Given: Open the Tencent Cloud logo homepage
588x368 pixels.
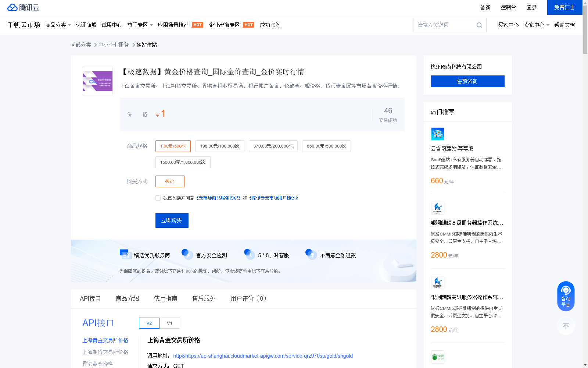Looking at the screenshot, I should coord(23,7).
